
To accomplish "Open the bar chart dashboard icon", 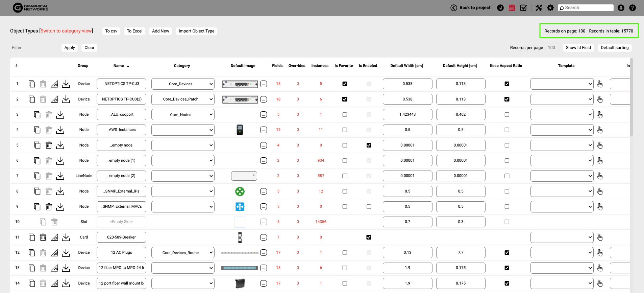I will [500, 8].
